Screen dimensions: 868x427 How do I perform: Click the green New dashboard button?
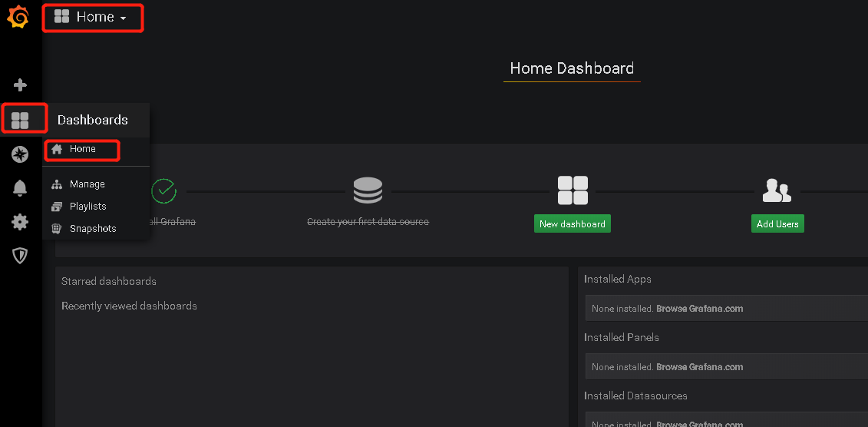coord(573,223)
